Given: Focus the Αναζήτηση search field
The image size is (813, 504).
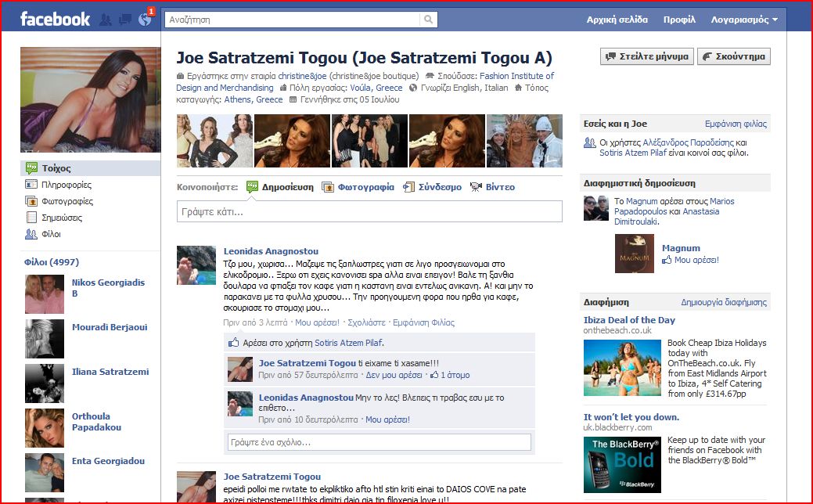Looking at the screenshot, I should tap(293, 20).
